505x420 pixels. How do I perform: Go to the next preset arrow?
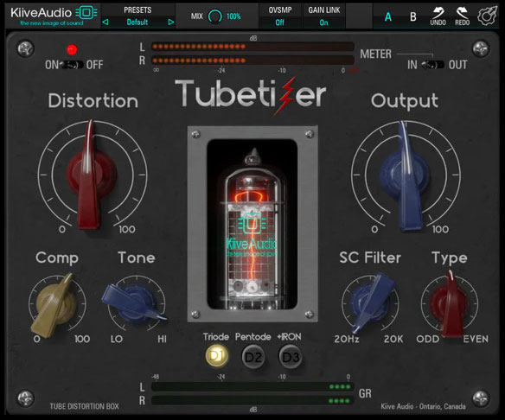(x=171, y=22)
